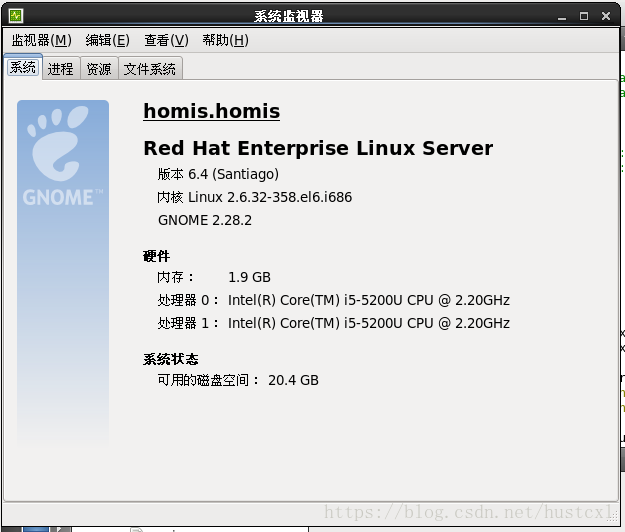The height and width of the screenshot is (532, 625).
Task: Click the 系统监视器 title text
Action: click(289, 16)
